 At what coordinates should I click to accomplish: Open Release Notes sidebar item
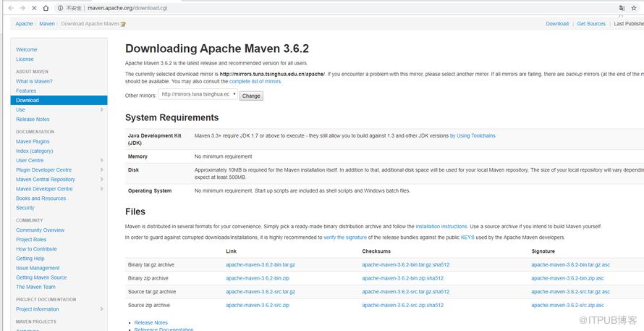tap(33, 120)
